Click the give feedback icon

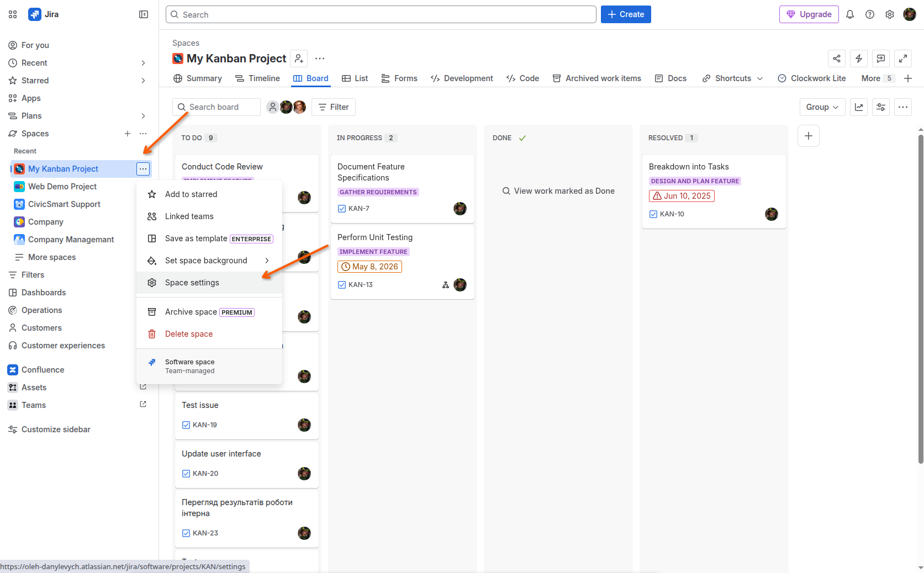pyautogui.click(x=881, y=59)
